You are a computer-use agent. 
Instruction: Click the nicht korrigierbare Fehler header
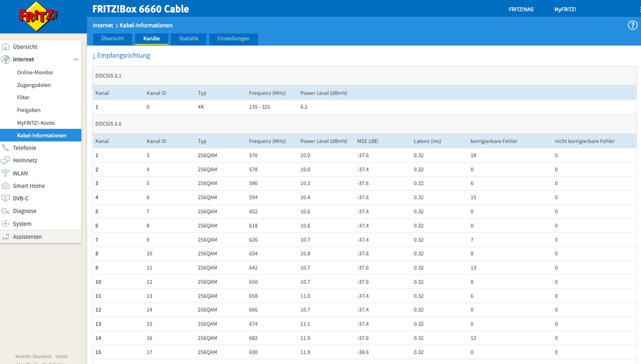(585, 141)
